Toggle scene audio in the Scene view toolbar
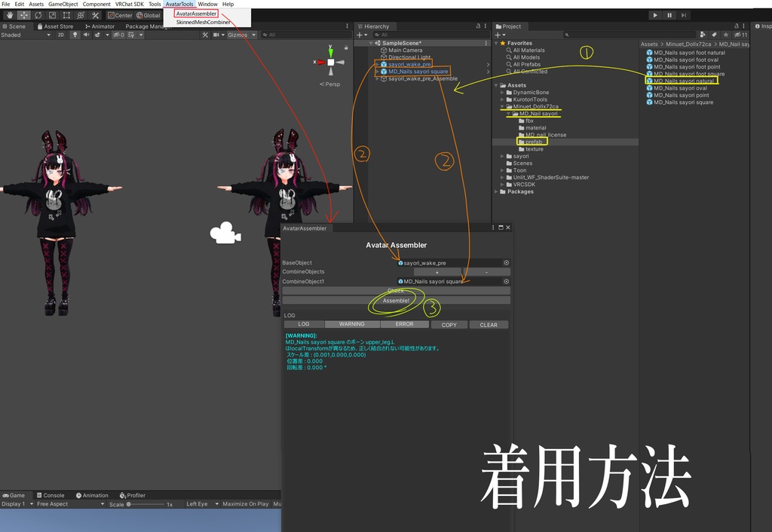This screenshot has height=532, width=772. click(x=86, y=34)
